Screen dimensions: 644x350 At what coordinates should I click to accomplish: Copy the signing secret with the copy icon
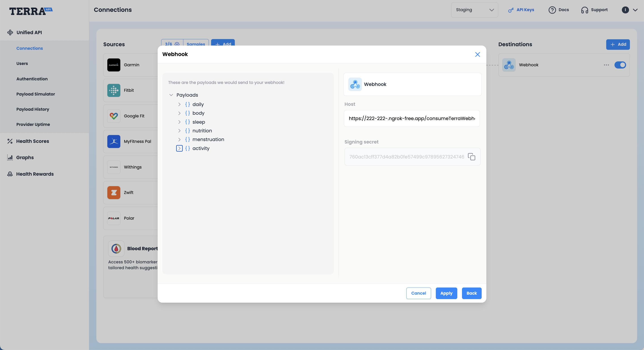(472, 157)
